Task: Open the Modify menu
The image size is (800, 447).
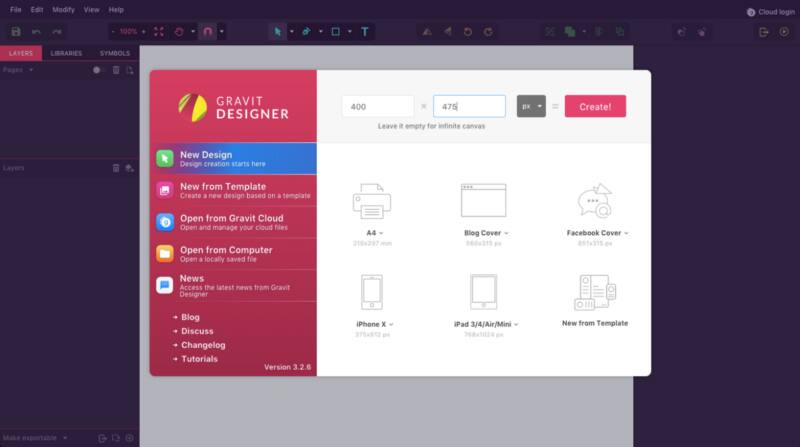Action: 63,10
